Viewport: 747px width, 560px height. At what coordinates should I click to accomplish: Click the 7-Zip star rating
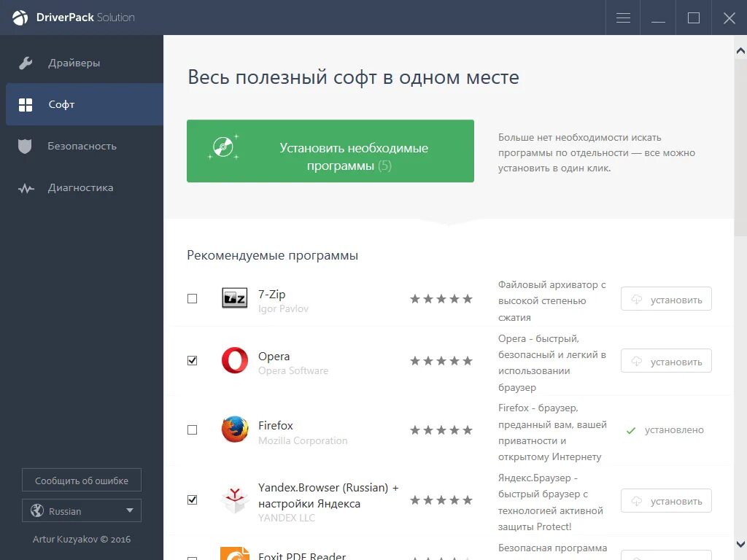tap(441, 299)
